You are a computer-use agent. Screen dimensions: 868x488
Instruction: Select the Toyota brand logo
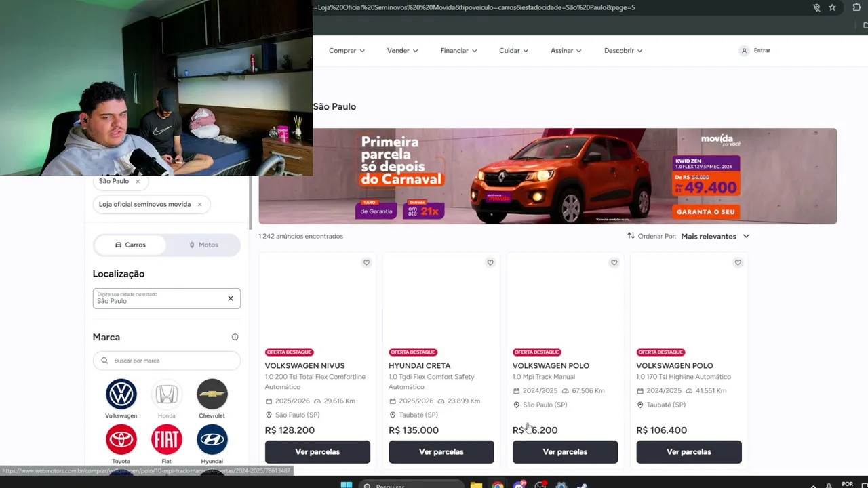click(x=121, y=439)
